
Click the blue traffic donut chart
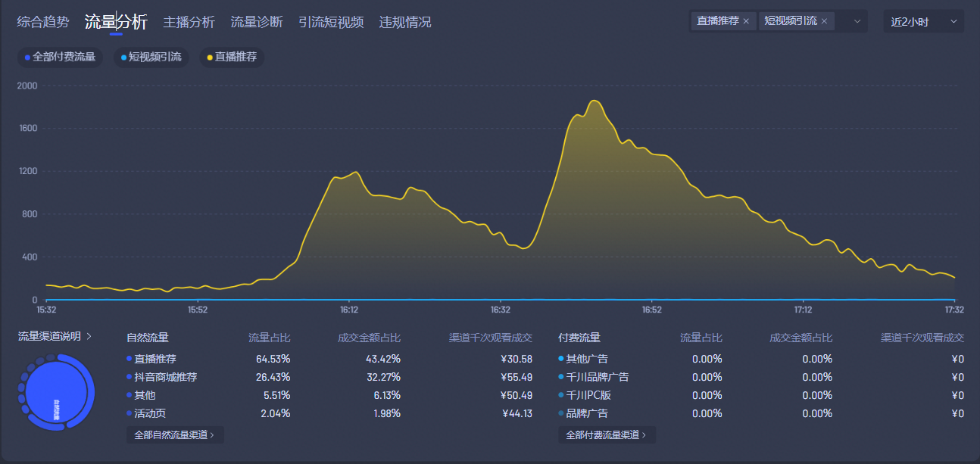pos(55,391)
